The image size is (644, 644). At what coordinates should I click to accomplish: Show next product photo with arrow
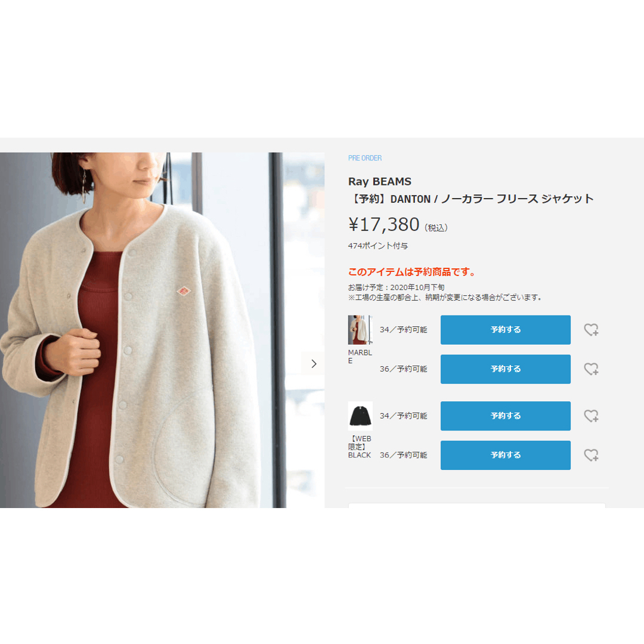pos(314,364)
